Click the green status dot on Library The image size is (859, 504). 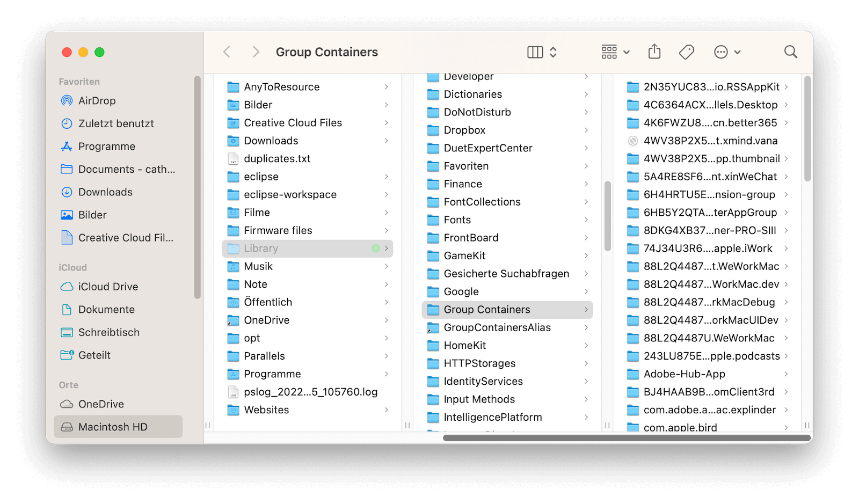coord(376,249)
